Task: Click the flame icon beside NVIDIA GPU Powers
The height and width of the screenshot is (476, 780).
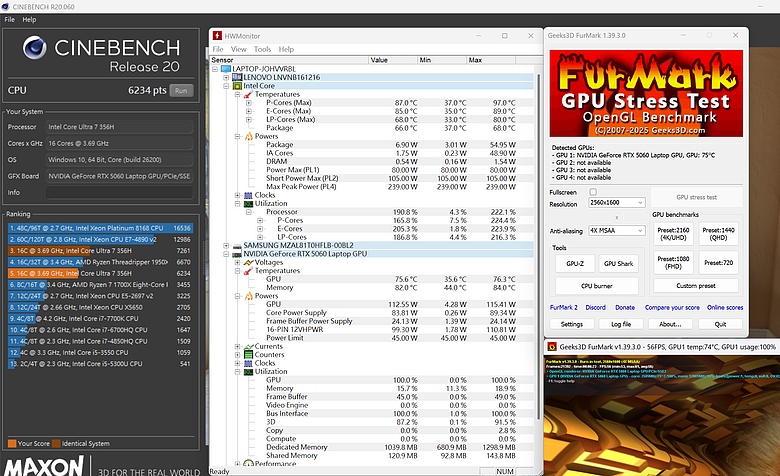Action: (248, 296)
